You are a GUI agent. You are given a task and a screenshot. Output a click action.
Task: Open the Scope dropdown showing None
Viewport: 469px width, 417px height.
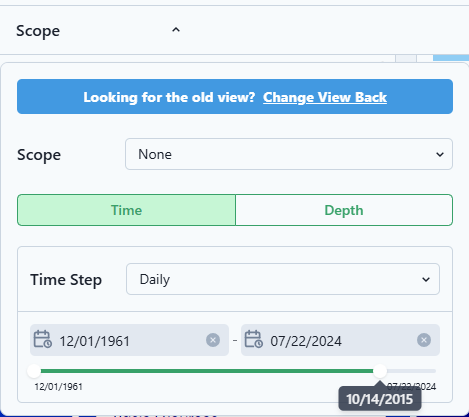click(289, 154)
